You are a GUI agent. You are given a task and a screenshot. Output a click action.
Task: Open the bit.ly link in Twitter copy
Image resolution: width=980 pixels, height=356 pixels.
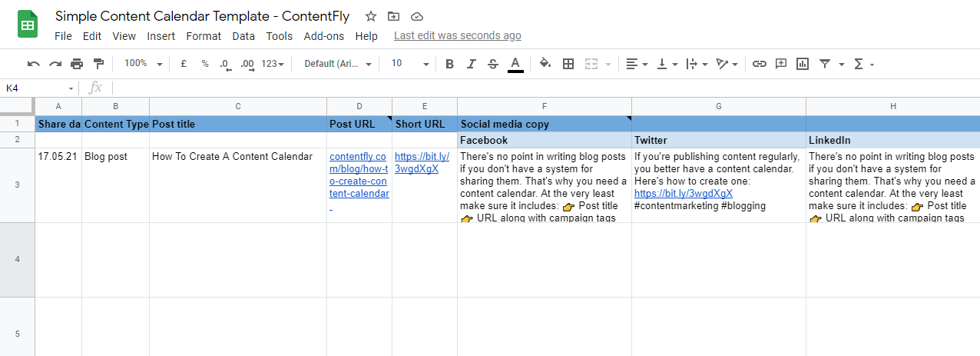click(x=684, y=193)
